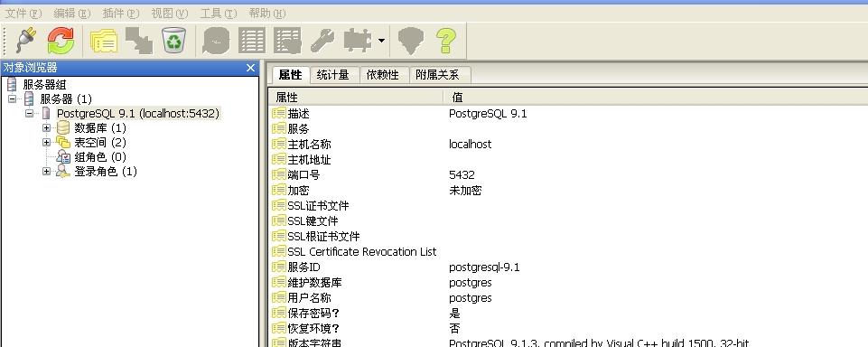Click the 服务器组 server group icon
The height and width of the screenshot is (347, 868).
(12, 85)
